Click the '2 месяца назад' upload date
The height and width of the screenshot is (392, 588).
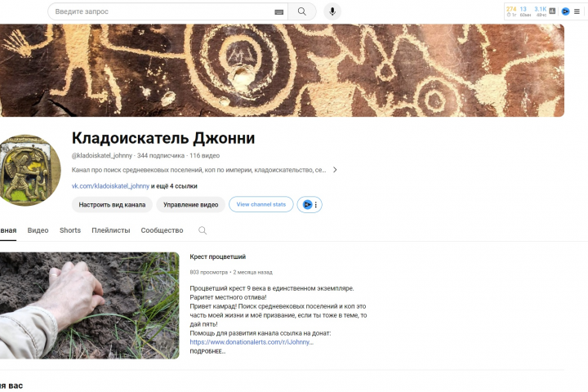[x=252, y=272]
